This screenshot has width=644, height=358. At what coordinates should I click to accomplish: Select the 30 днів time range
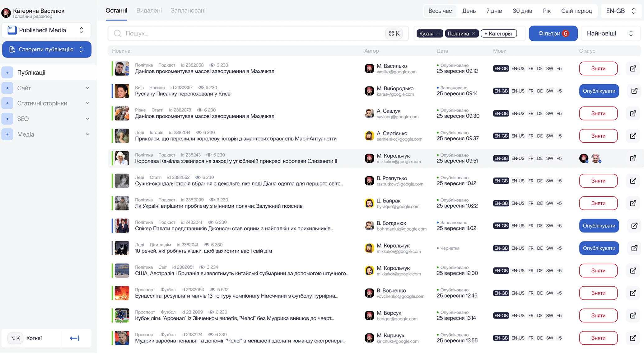point(522,11)
